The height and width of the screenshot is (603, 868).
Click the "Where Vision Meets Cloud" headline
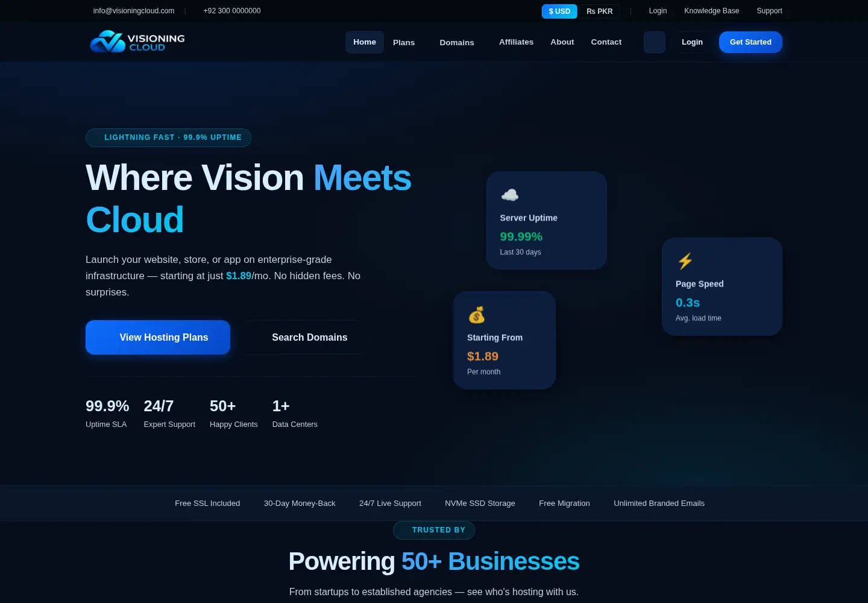pyautogui.click(x=248, y=198)
